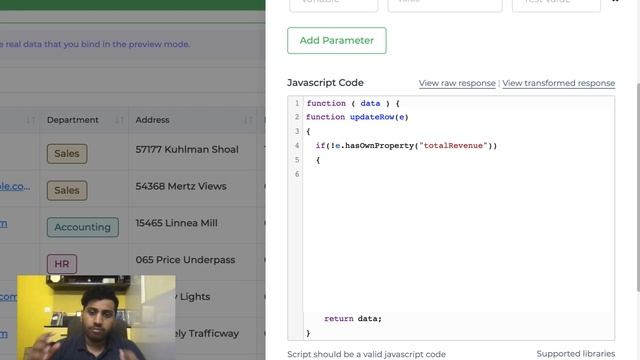Click the Add Parameter button
The height and width of the screenshot is (360, 640).
point(337,40)
